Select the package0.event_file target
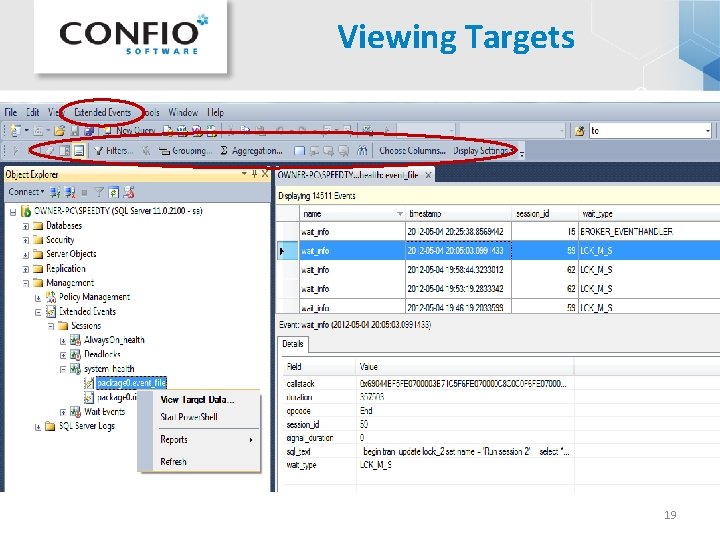This screenshot has width=720, height=540. (x=131, y=382)
